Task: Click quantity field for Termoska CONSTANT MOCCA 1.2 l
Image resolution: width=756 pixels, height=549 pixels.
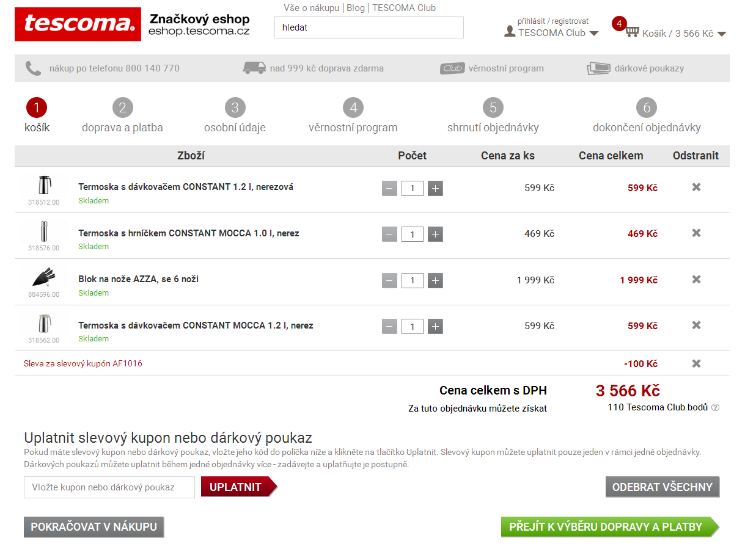Action: coord(413,326)
